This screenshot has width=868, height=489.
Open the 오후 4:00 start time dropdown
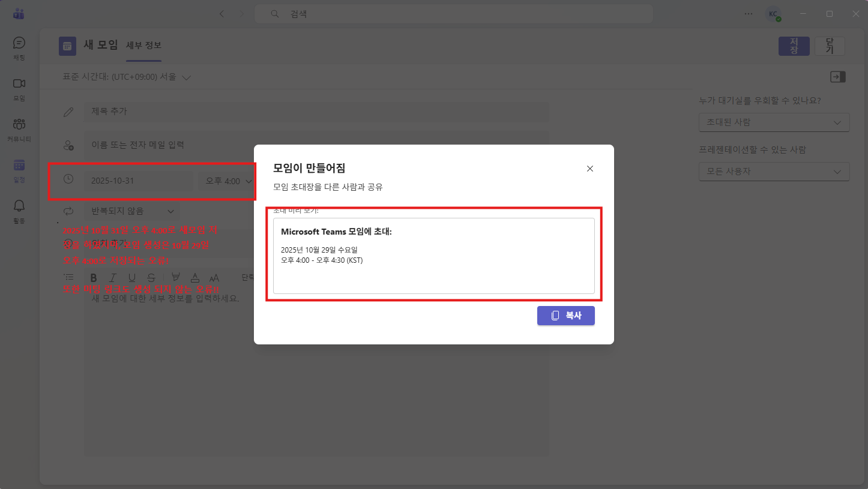point(228,181)
